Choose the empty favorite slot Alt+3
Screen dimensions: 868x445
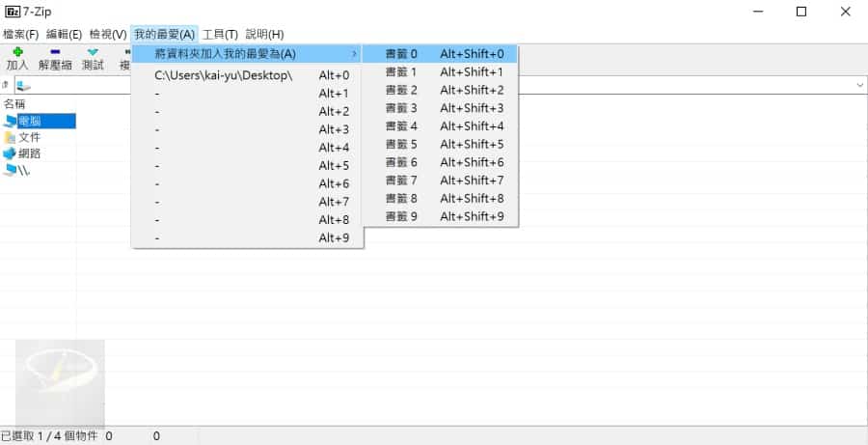tap(248, 129)
